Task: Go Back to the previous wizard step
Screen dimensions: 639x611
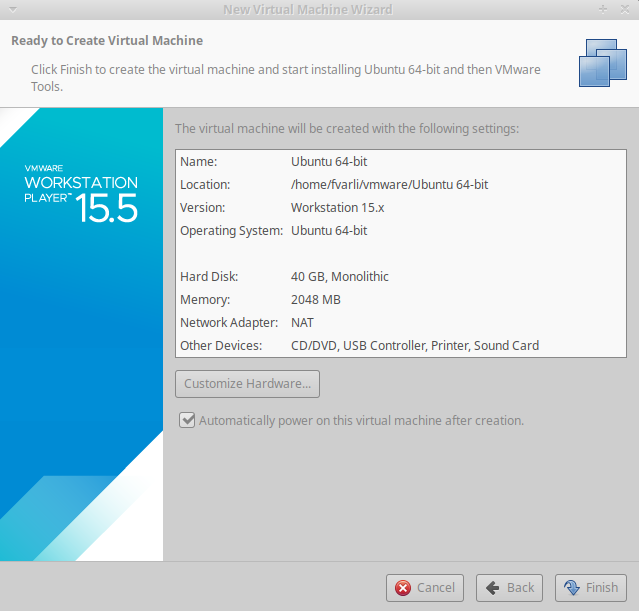Action: [509, 588]
